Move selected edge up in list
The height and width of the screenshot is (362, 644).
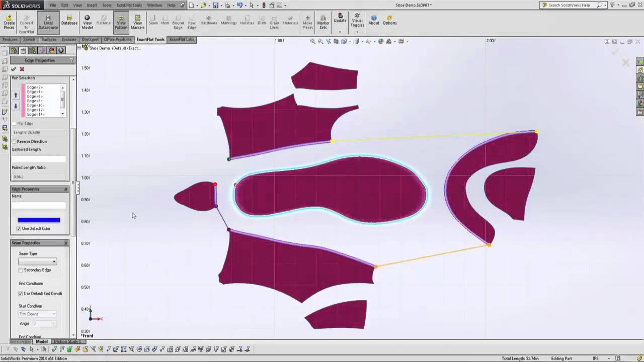[x=16, y=95]
